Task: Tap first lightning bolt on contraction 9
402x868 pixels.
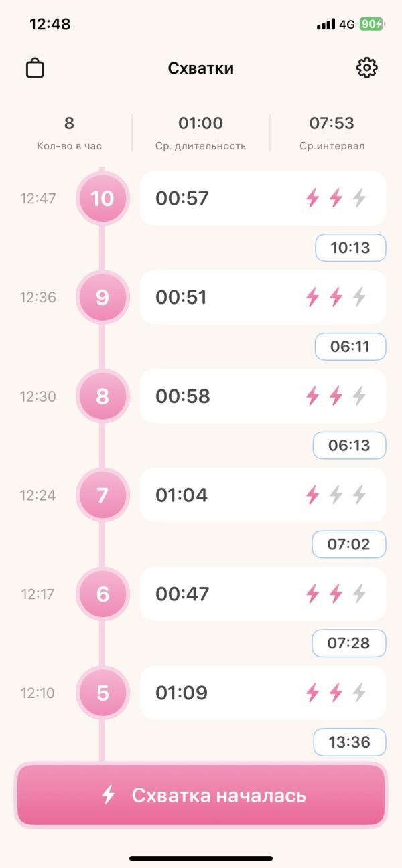Action: (x=312, y=297)
